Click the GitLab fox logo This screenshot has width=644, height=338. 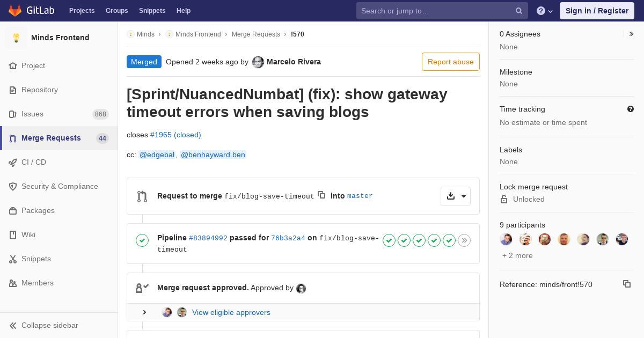pyautogui.click(x=15, y=10)
